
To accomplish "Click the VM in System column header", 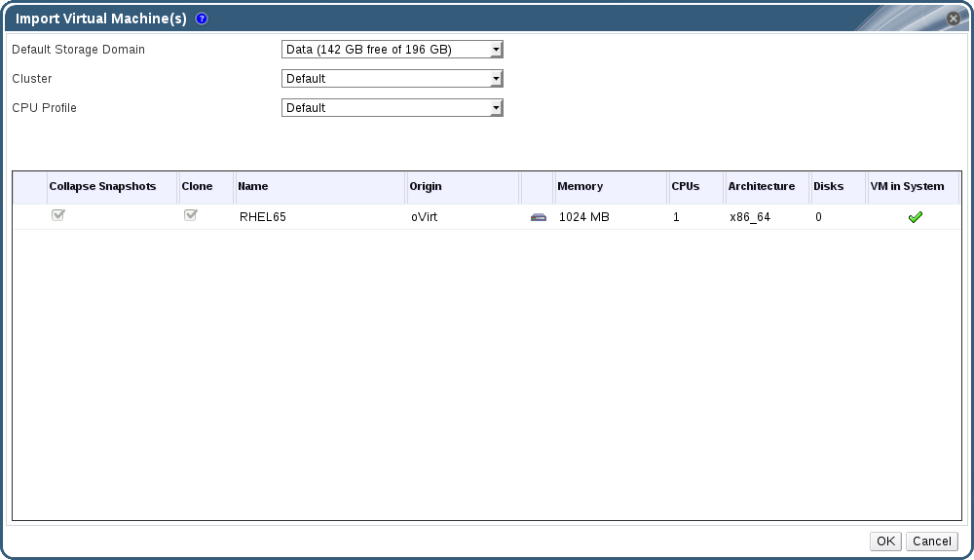I will [913, 186].
